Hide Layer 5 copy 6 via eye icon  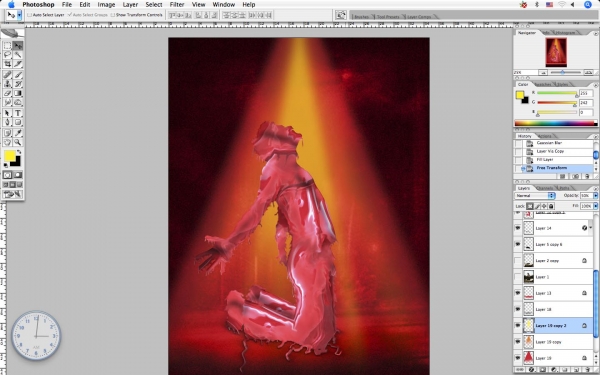pos(518,244)
